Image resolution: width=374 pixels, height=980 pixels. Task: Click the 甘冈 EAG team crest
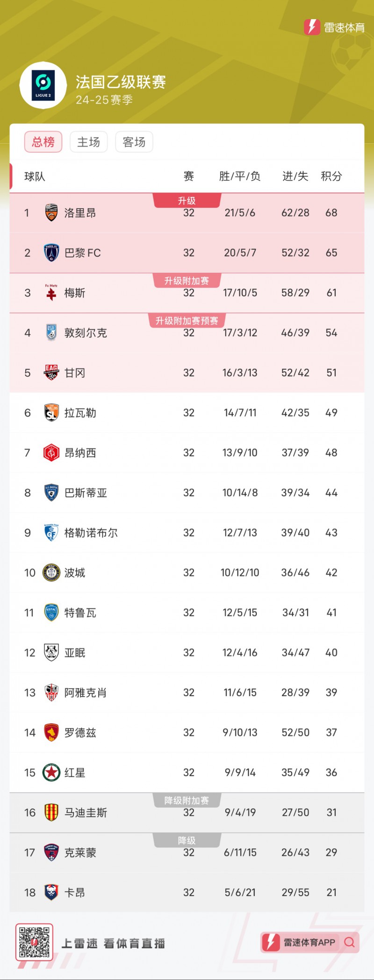(x=51, y=373)
